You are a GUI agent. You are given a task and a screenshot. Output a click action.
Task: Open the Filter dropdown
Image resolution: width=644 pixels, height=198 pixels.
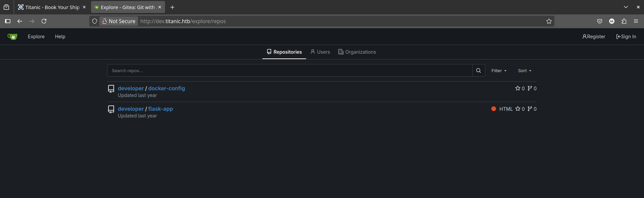(499, 71)
